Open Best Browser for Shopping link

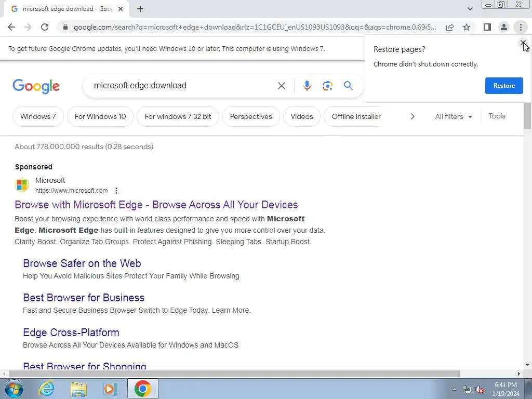[x=85, y=366]
